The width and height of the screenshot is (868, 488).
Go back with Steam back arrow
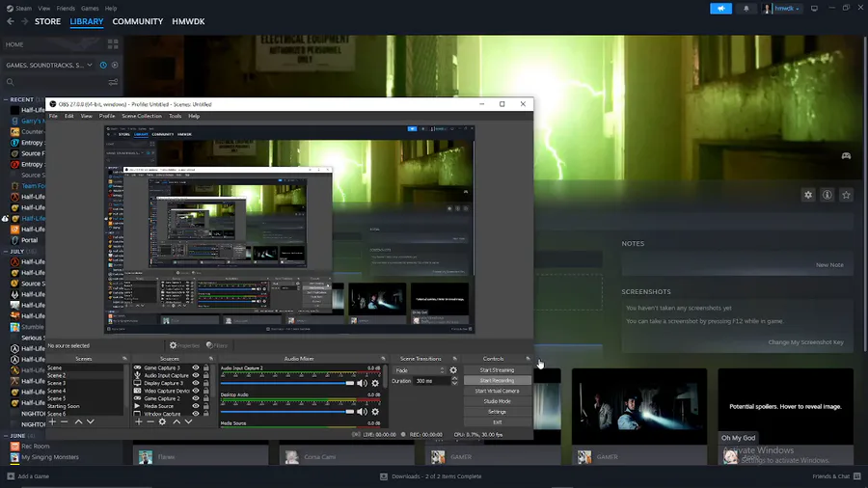coord(11,21)
